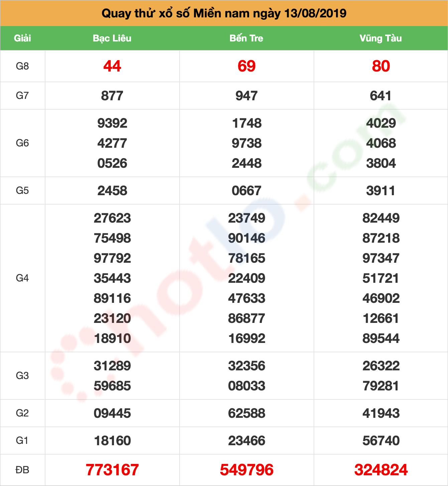
Task: Click the 'Bến Tre' column header
Action: point(246,38)
